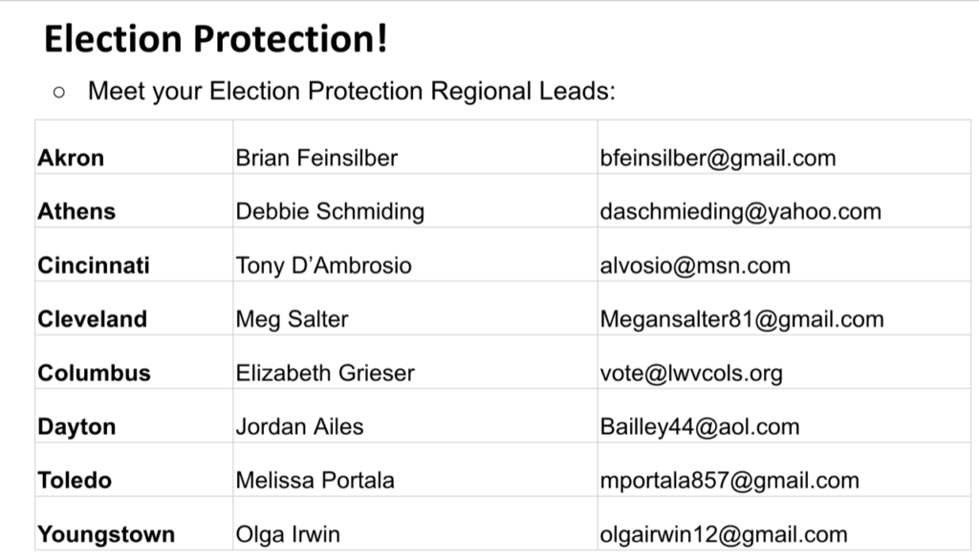Select the Meg Salter name cell
979x560 pixels.
click(x=292, y=318)
